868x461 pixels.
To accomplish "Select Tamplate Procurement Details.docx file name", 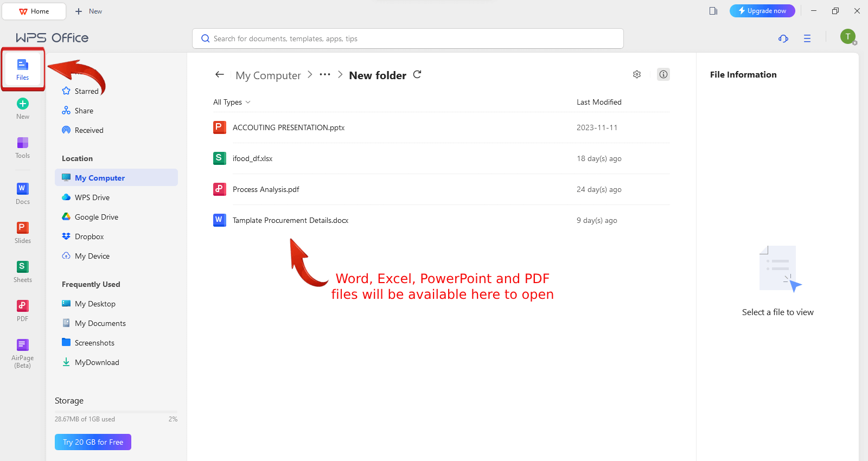I will [x=290, y=220].
